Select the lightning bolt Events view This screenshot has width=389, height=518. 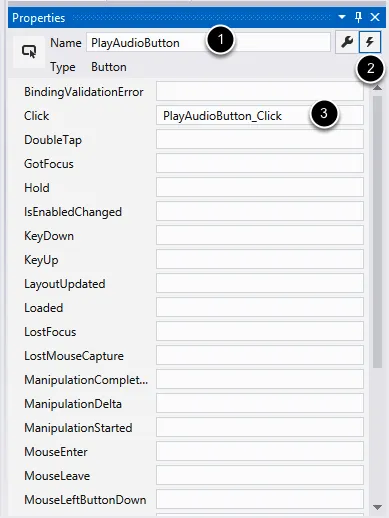click(369, 42)
